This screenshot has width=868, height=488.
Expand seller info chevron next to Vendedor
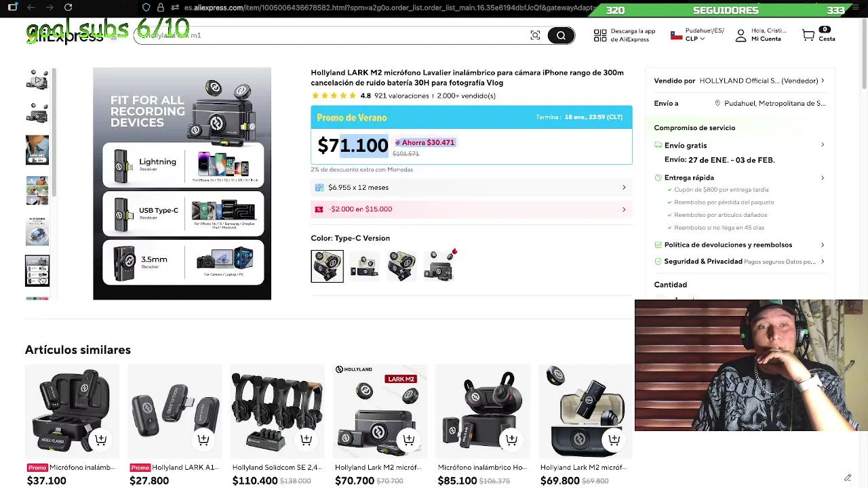823,81
